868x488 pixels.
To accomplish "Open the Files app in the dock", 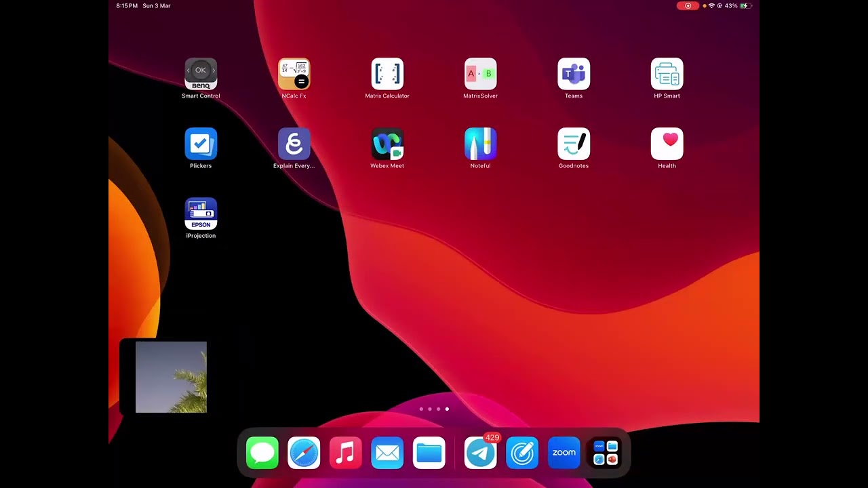I will (429, 453).
